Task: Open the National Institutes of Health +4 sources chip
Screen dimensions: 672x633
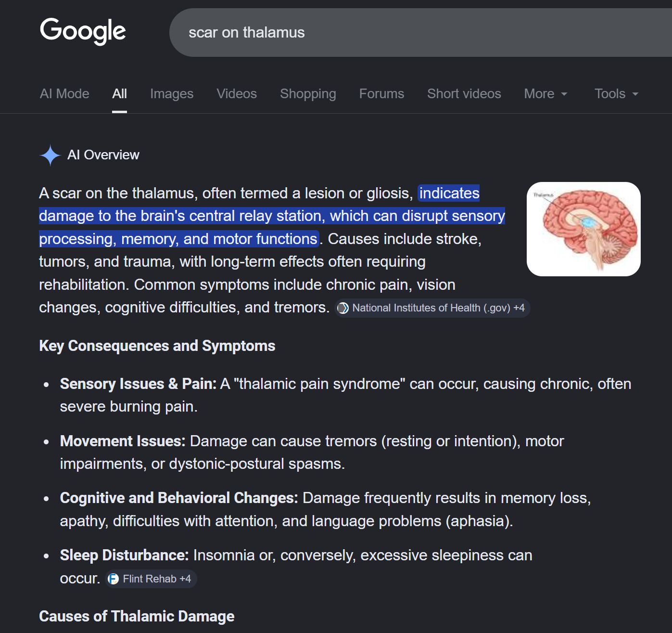Action: tap(432, 308)
